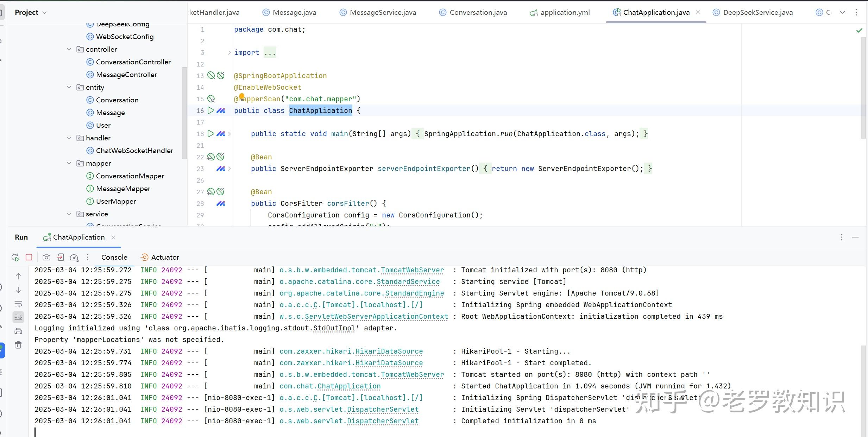This screenshot has height=437, width=868.
Task: Take a thread dump with the camera icon
Action: tap(46, 257)
